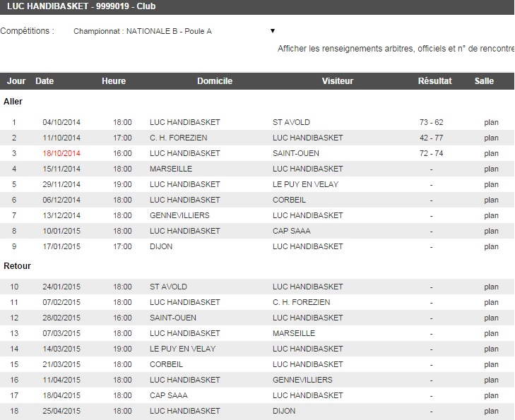Image resolution: width=515 pixels, height=420 pixels.
Task: Open plan link for 13/12/2014 GENNEVILLIERS match
Action: (491, 215)
